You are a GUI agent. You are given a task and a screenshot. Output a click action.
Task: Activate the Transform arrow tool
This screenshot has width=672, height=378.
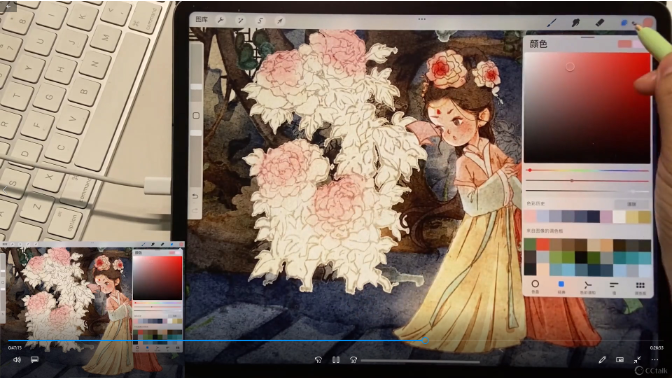click(x=279, y=20)
